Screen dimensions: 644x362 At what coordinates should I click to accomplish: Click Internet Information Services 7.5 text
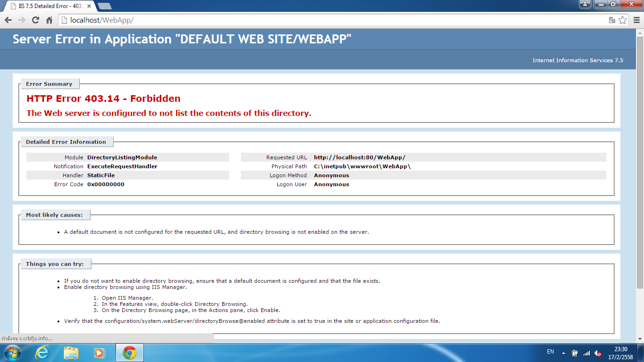(x=578, y=60)
